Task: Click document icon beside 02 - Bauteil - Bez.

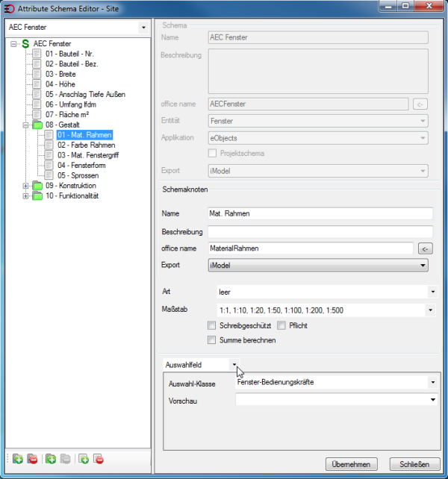Action: (x=37, y=64)
